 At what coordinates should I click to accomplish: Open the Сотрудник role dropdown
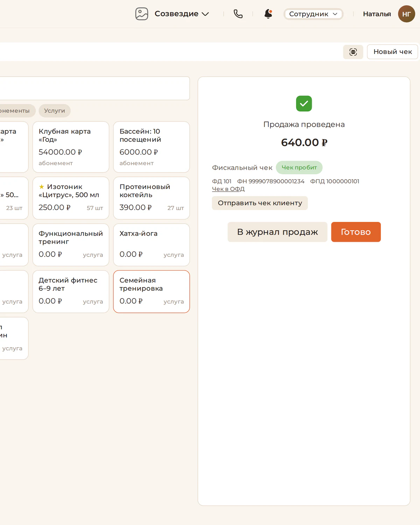click(313, 14)
